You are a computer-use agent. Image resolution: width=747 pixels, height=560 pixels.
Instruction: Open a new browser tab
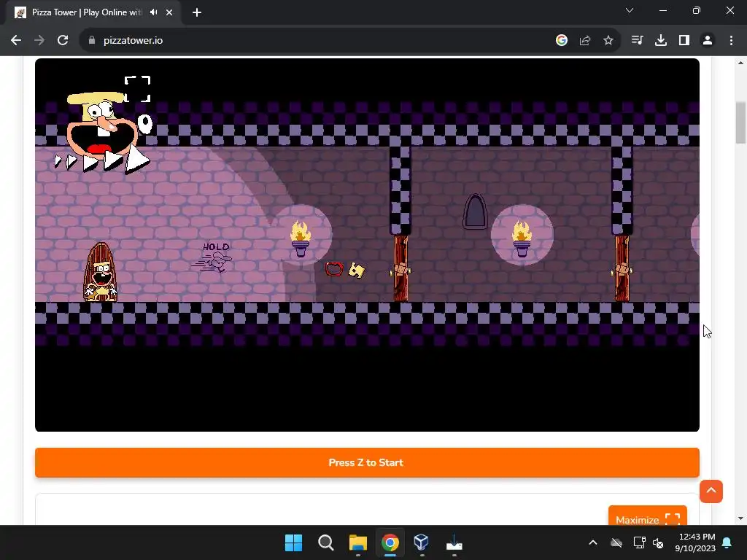(x=197, y=12)
